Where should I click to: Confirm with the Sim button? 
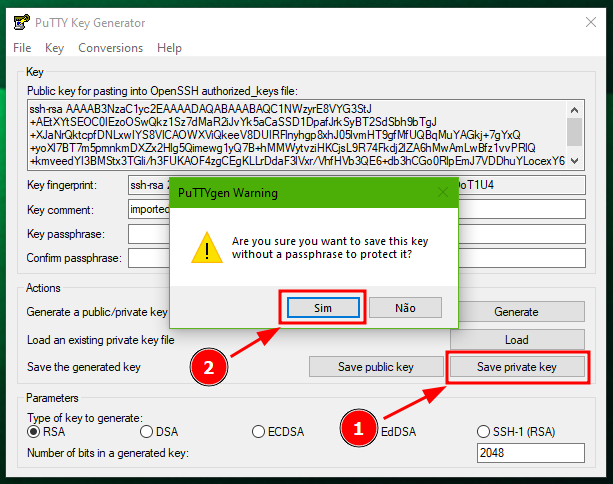point(323,308)
